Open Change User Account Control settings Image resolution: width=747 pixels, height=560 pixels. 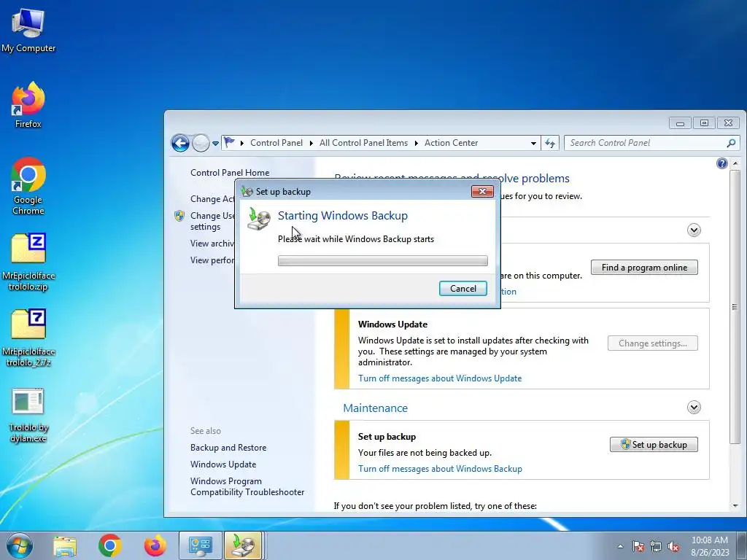tap(212, 221)
